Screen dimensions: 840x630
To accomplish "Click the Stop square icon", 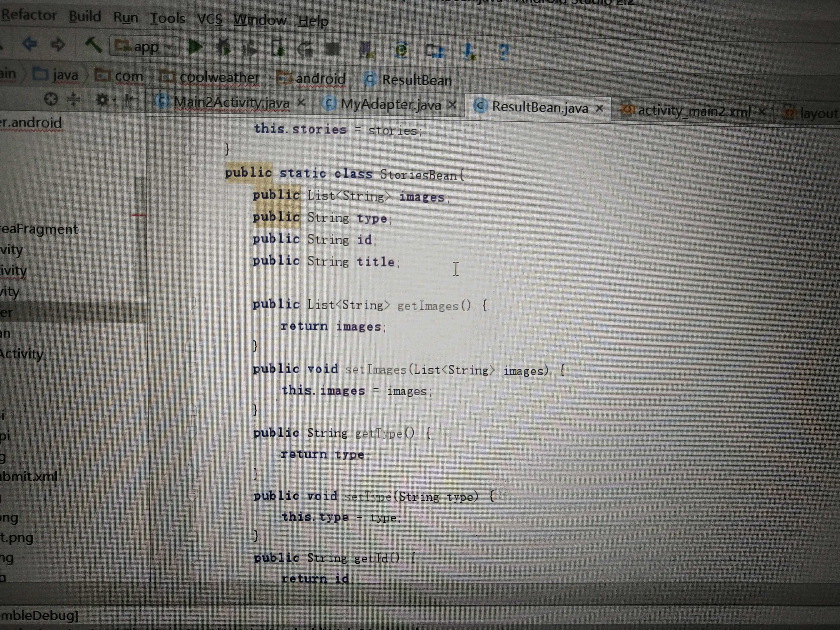I will coord(333,49).
